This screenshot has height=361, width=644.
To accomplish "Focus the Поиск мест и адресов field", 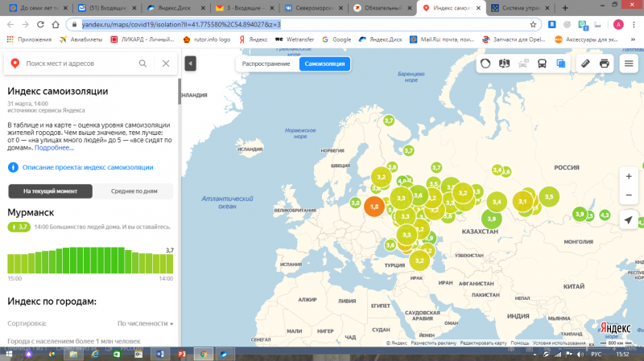I will tap(78, 64).
